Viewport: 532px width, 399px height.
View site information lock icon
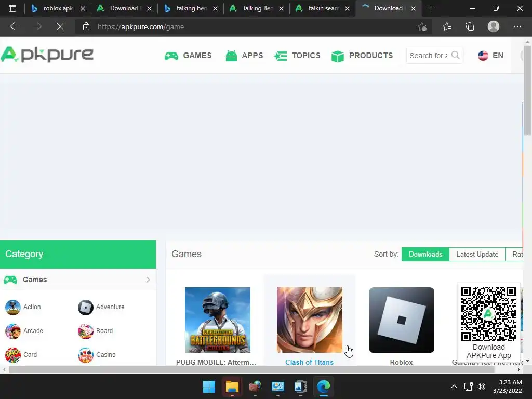pyautogui.click(x=86, y=26)
